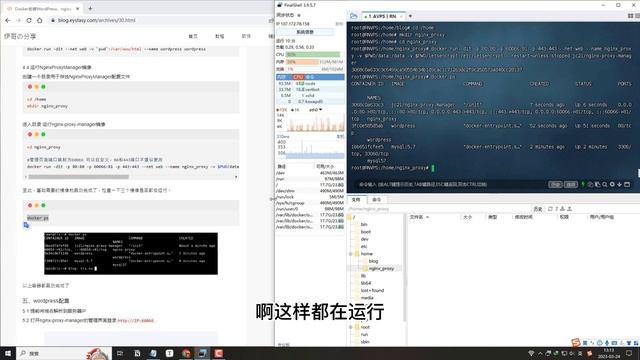Select the boot folder in file tree
This screenshot has width=640, height=360.
tap(366, 232)
